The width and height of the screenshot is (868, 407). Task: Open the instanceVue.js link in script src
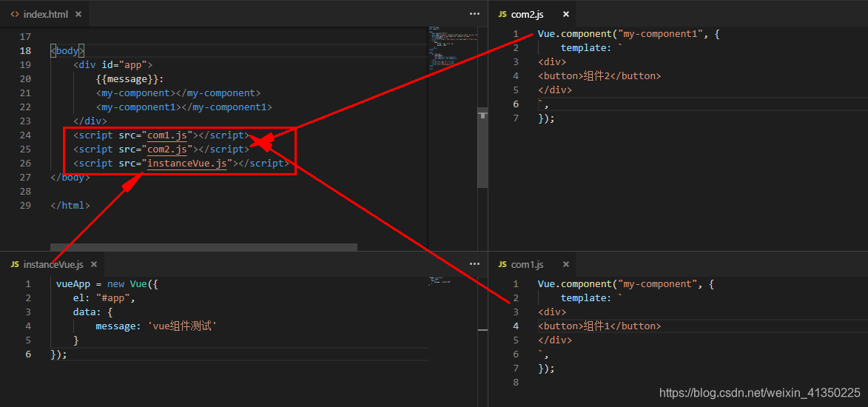(188, 164)
